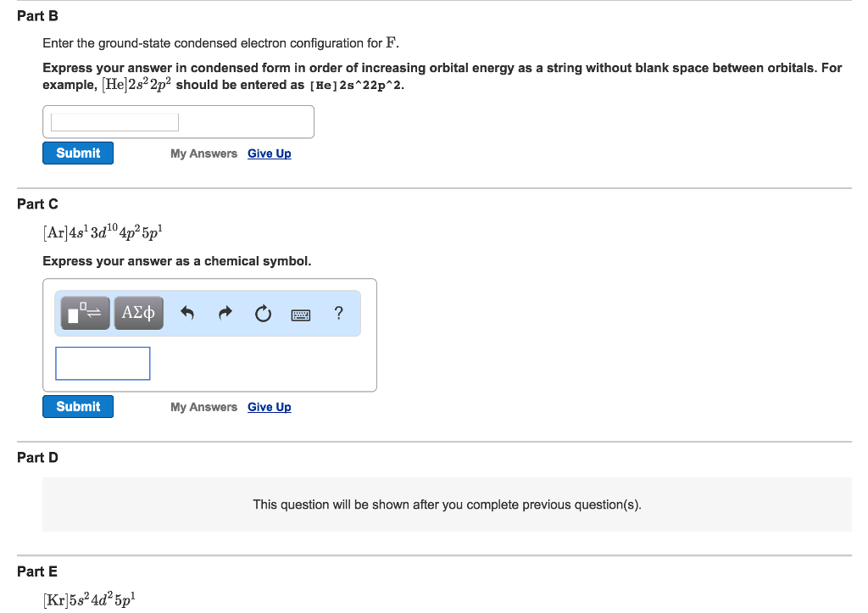
Task: Open keyboard shortcuts icon
Action: coord(301,315)
